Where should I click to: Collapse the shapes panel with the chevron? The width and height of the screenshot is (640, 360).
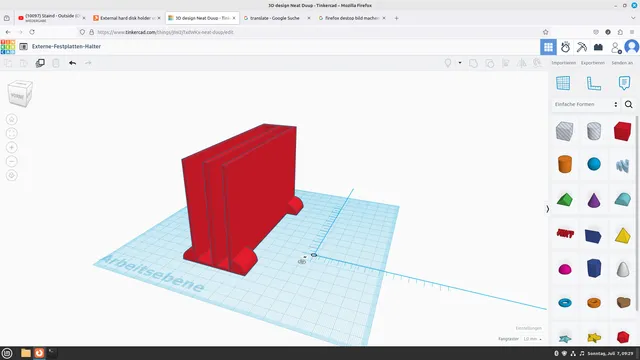547,209
